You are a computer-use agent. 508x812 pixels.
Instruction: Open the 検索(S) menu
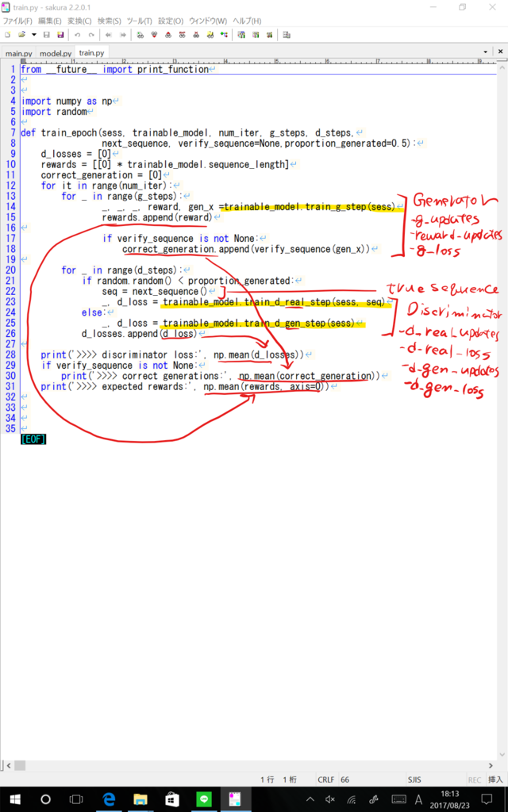click(110, 21)
